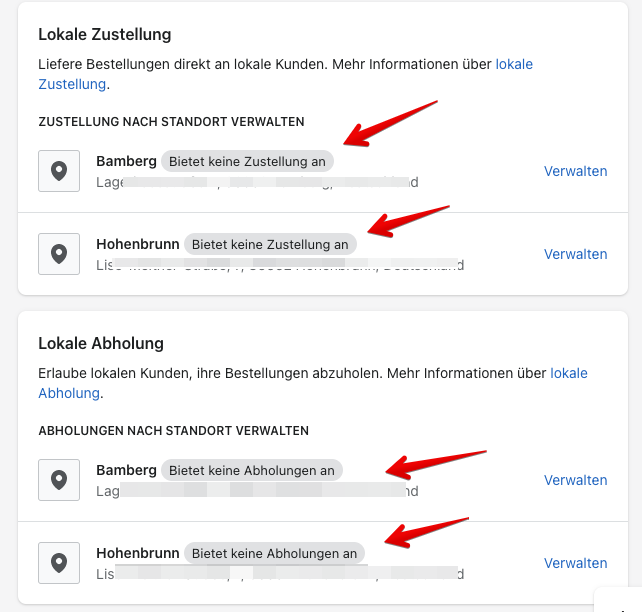Click the Bamberg location pin icon under Lokale Abholung
The width and height of the screenshot is (642, 612).
59,480
